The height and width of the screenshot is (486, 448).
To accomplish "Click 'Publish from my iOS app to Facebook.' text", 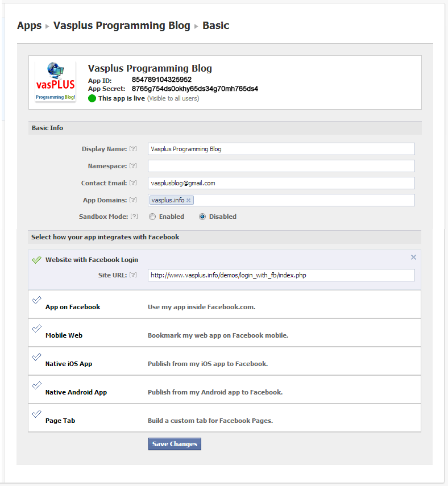I will click(208, 364).
